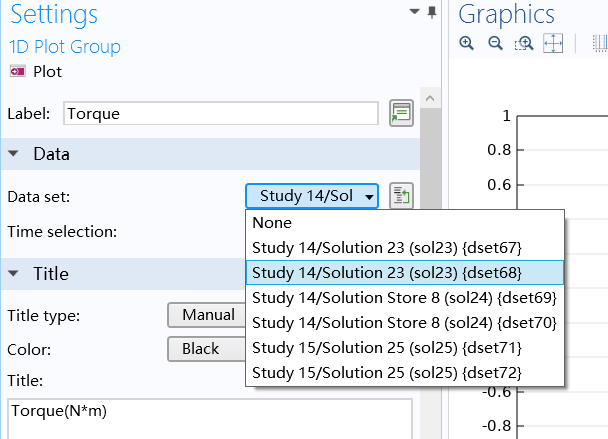Pin the Settings panel
608x439 pixels.
point(432,12)
